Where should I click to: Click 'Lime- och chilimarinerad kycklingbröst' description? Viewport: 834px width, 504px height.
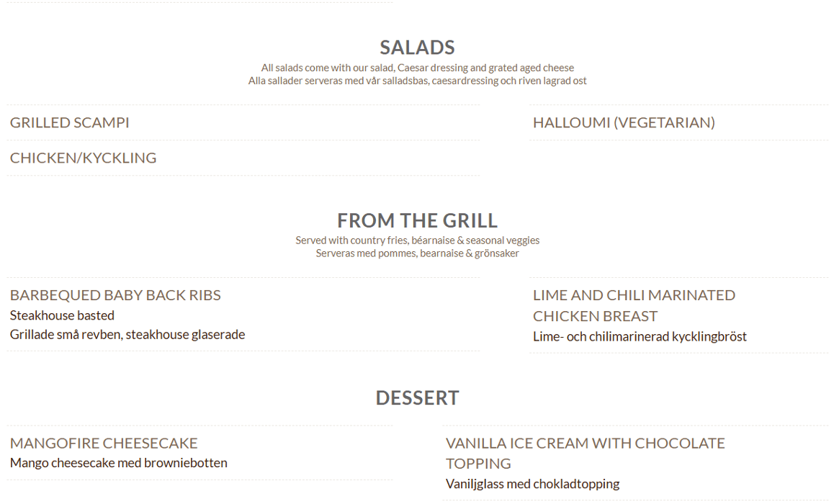point(640,336)
